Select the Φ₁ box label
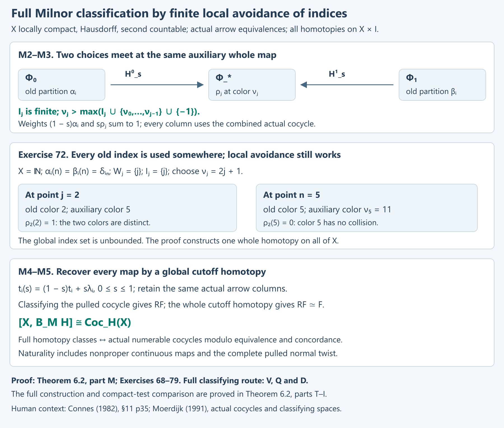 [412, 78]
